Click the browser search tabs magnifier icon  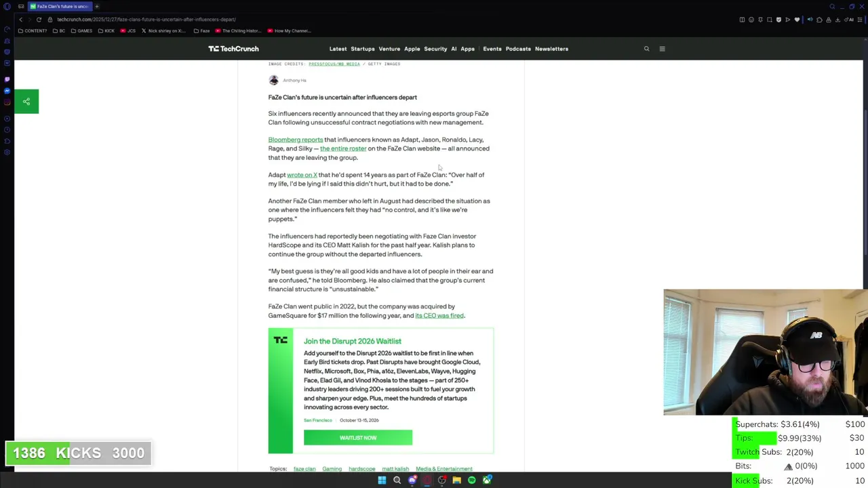tap(832, 6)
